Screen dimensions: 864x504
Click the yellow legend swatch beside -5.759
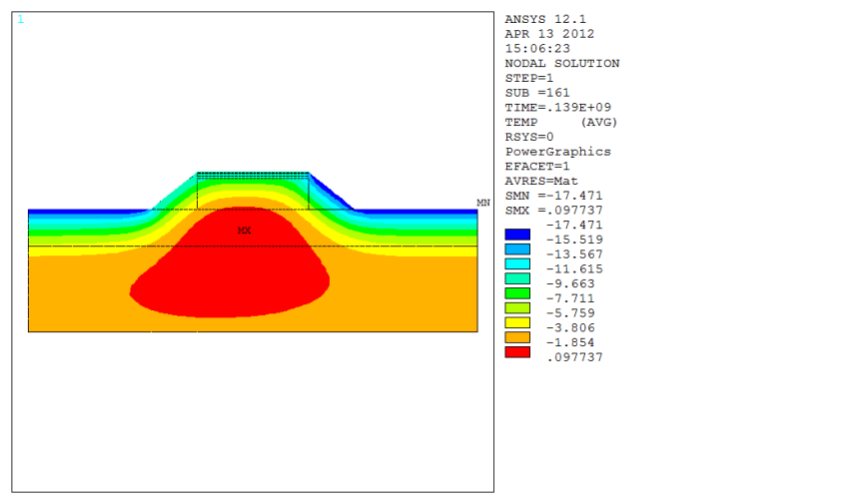tap(517, 322)
